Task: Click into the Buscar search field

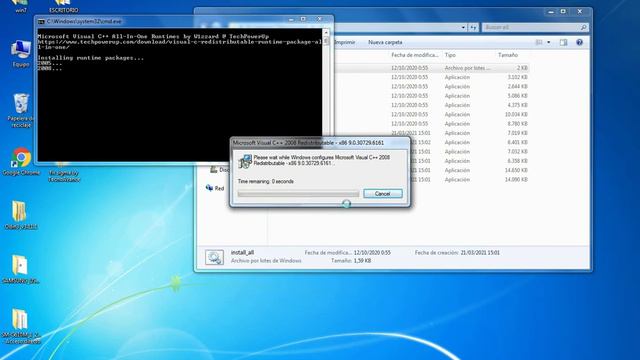Action: pyautogui.click(x=531, y=27)
